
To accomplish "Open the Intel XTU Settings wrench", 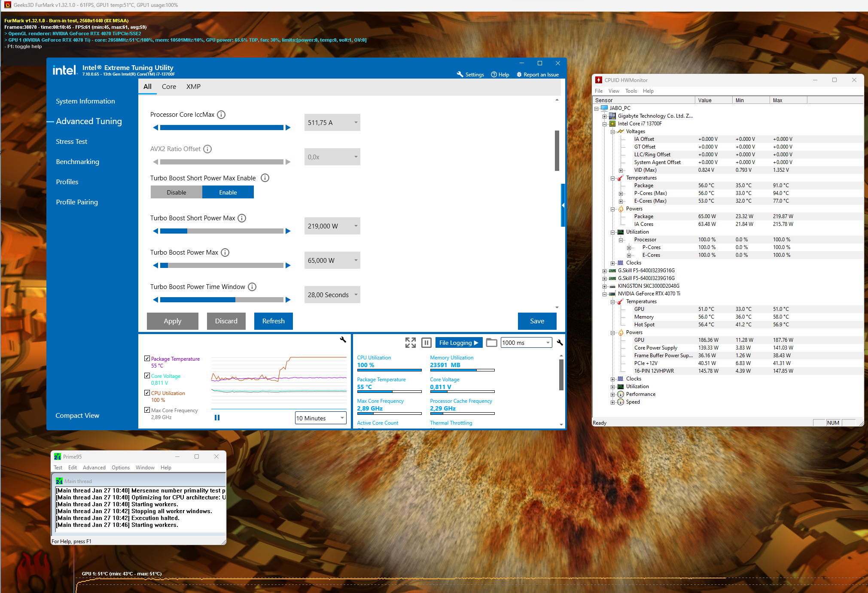I will 460,74.
